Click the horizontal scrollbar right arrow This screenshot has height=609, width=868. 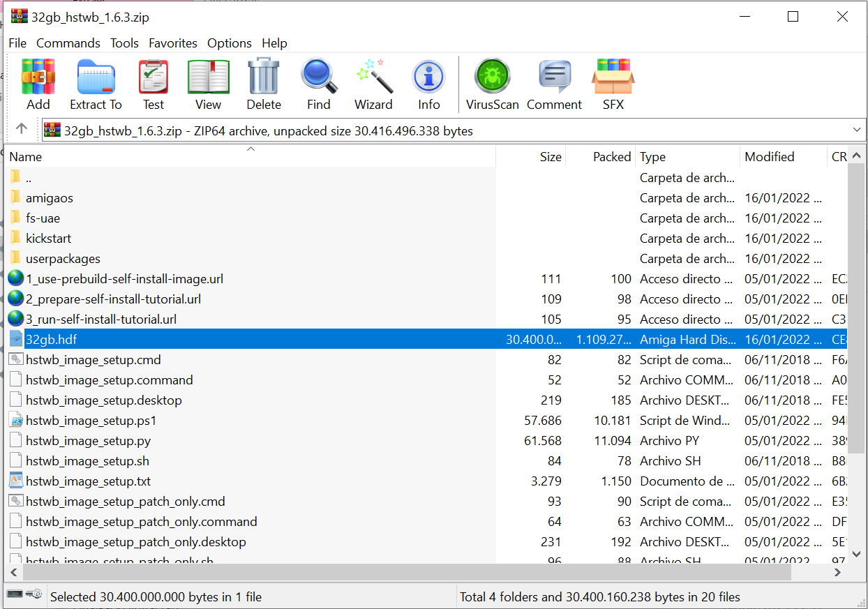[x=838, y=572]
